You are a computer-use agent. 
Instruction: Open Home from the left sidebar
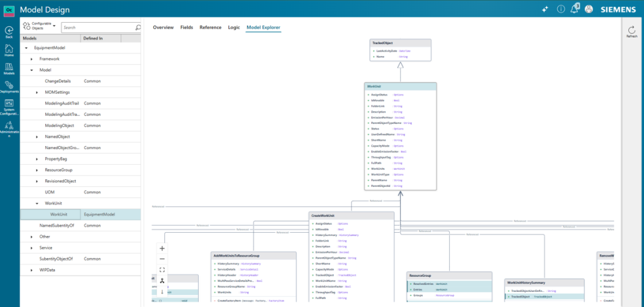point(9,50)
